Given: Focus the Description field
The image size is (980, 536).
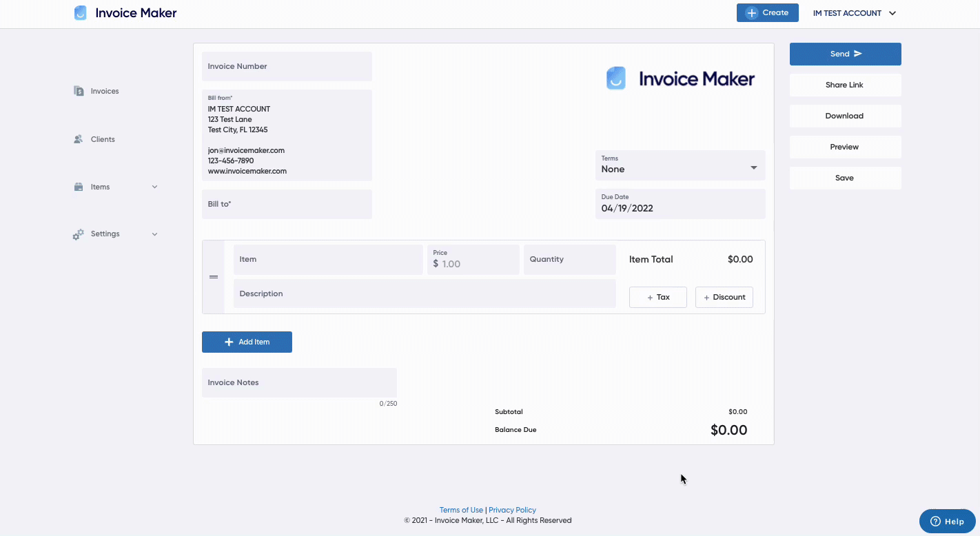Looking at the screenshot, I should [x=425, y=293].
